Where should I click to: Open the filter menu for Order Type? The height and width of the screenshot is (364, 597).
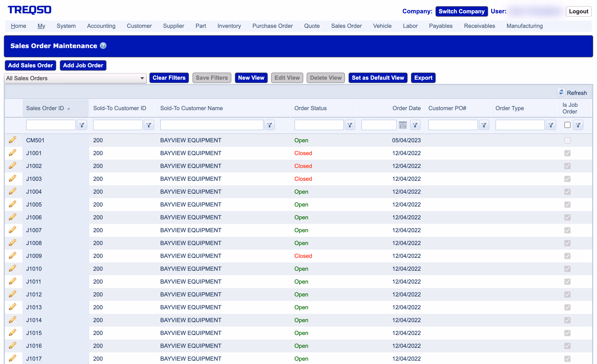point(551,125)
